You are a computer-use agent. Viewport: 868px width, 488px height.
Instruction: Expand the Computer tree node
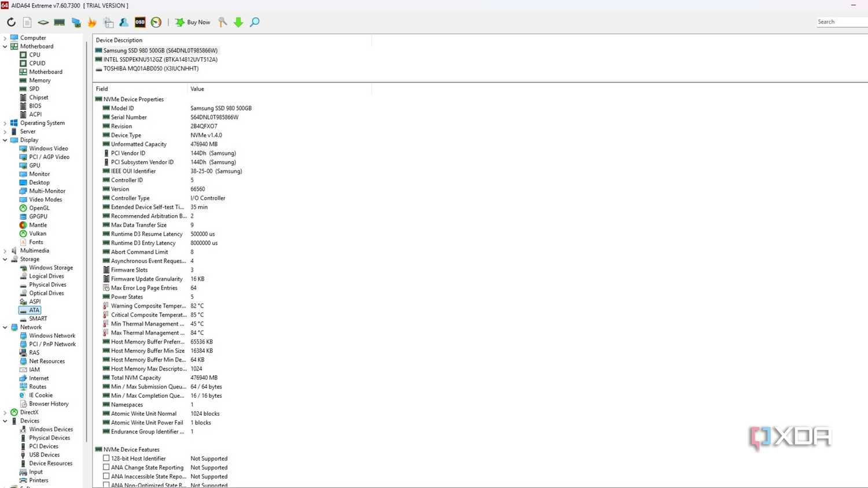coord(5,38)
